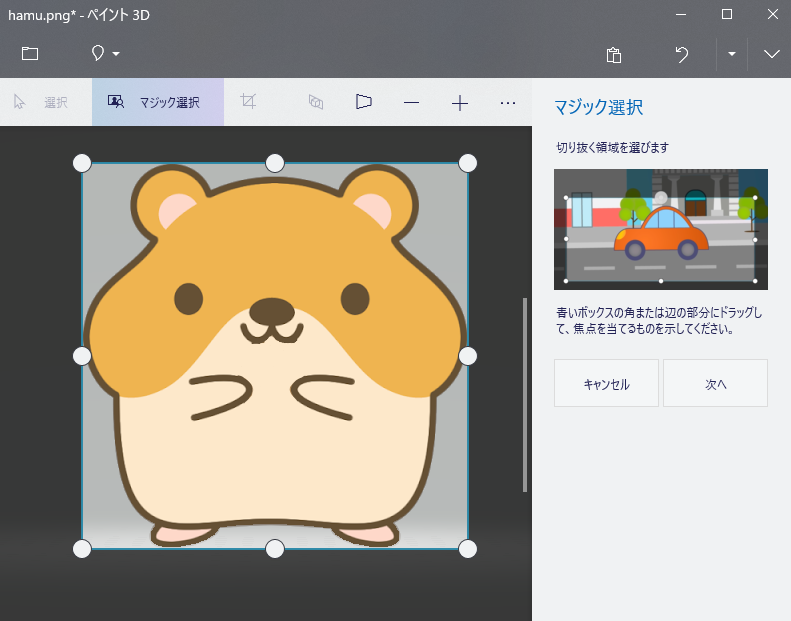
Task: Click the 切り抜く領域を選びます text
Action: pos(612,148)
